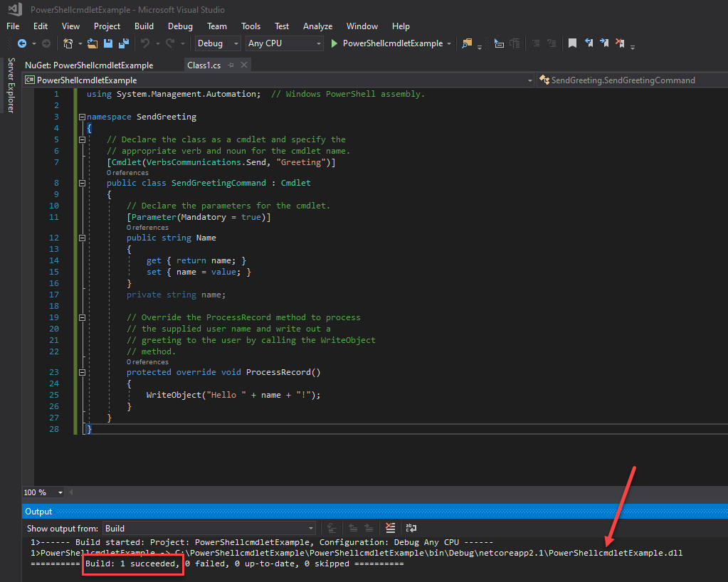Open the Analyze menu
Image resolution: width=728 pixels, height=582 pixels.
point(317,26)
